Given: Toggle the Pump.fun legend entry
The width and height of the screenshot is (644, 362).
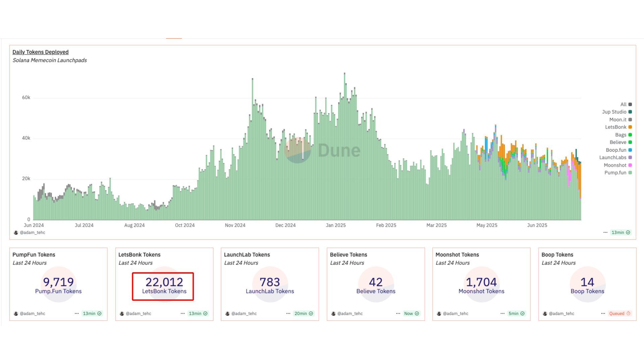Looking at the screenshot, I should pos(618,173).
